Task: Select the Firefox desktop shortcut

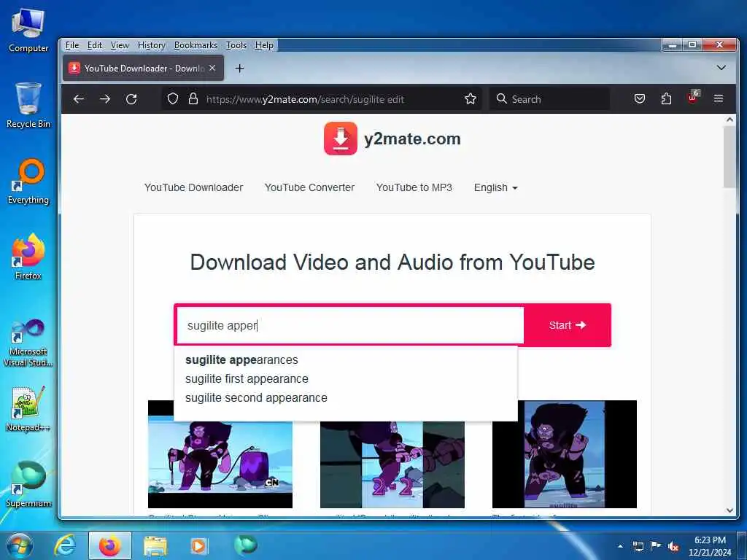Action: (28, 257)
